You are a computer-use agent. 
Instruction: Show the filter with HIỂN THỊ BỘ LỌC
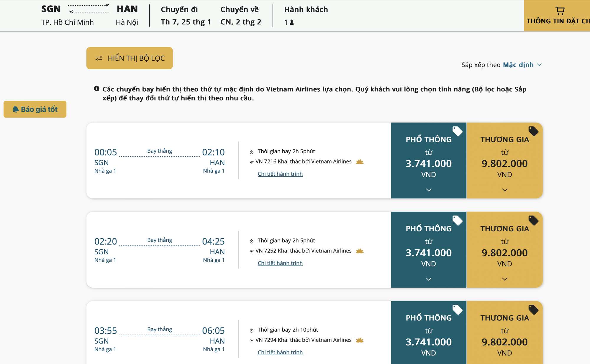pyautogui.click(x=130, y=58)
